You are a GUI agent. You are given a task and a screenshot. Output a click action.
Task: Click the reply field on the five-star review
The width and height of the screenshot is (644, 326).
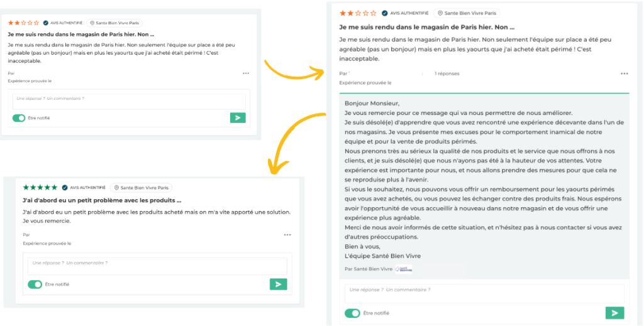pyautogui.click(x=155, y=263)
